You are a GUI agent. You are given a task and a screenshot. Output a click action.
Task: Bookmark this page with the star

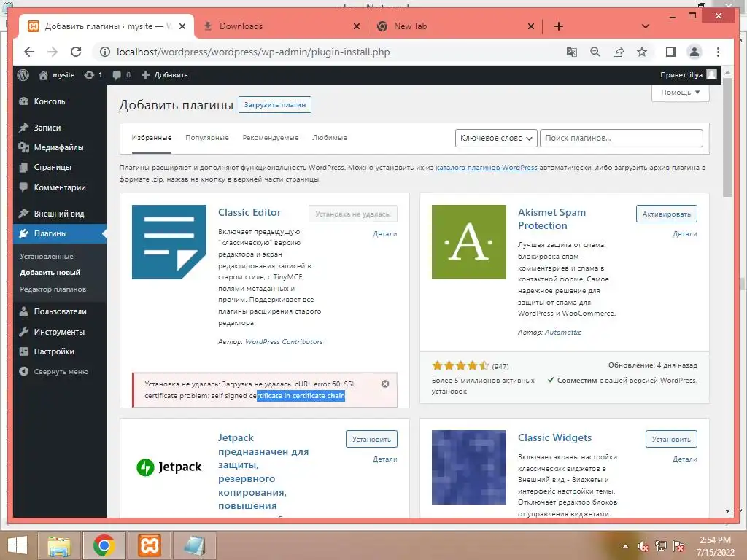(642, 52)
